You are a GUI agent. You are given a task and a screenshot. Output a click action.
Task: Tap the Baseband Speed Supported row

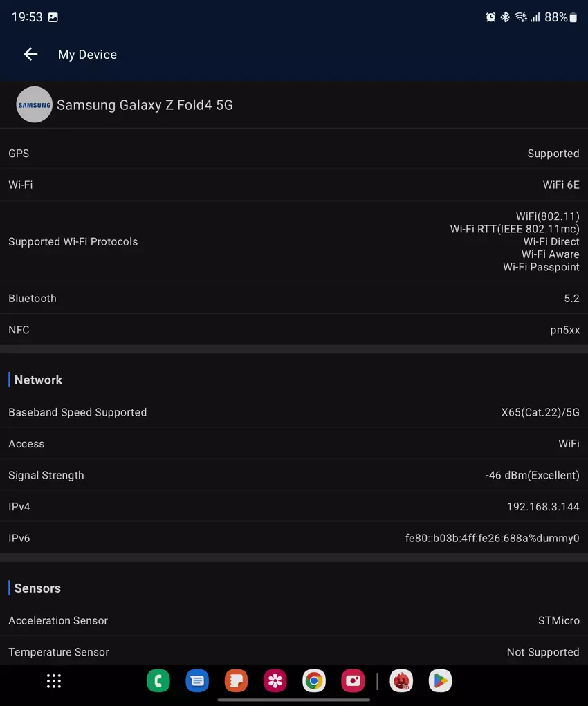294,412
